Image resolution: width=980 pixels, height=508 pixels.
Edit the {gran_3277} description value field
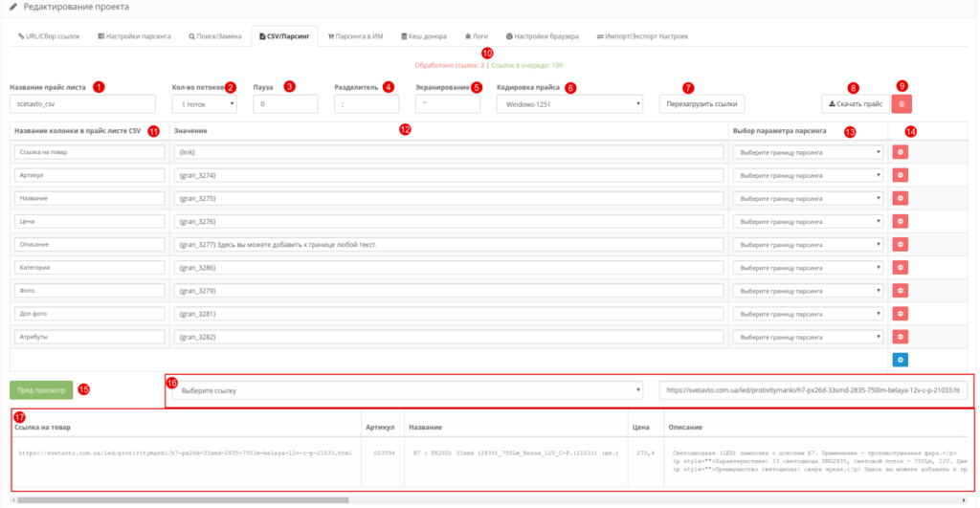449,244
